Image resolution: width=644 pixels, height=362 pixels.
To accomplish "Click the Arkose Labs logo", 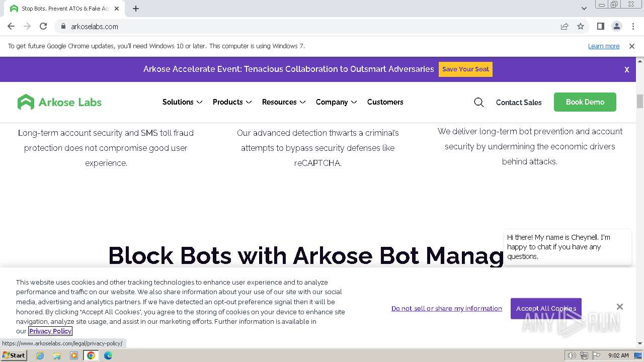I will pyautogui.click(x=59, y=102).
